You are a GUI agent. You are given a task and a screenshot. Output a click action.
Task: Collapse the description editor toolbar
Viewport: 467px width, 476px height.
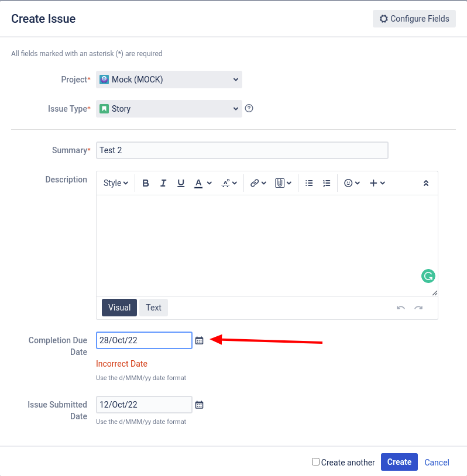(x=426, y=183)
